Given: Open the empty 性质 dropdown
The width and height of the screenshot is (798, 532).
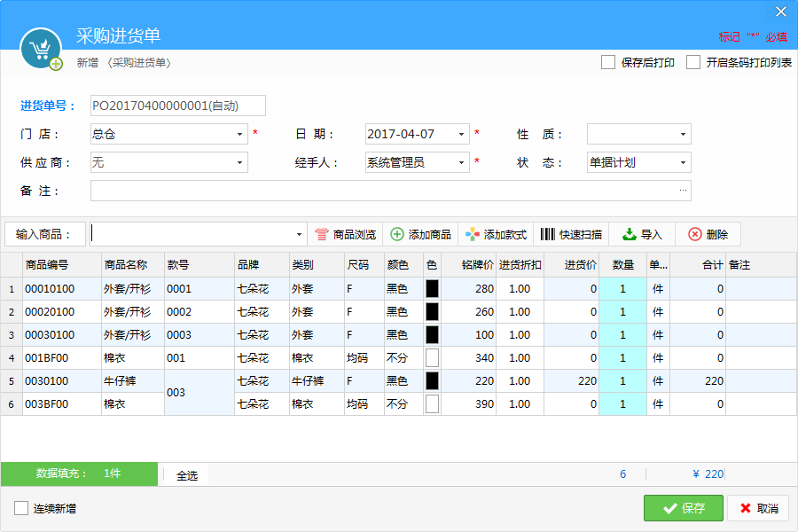Looking at the screenshot, I should coord(683,135).
